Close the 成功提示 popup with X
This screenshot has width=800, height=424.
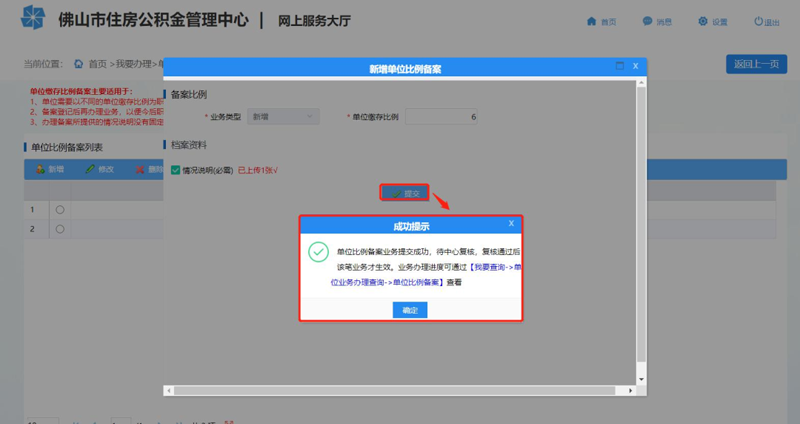(x=510, y=224)
